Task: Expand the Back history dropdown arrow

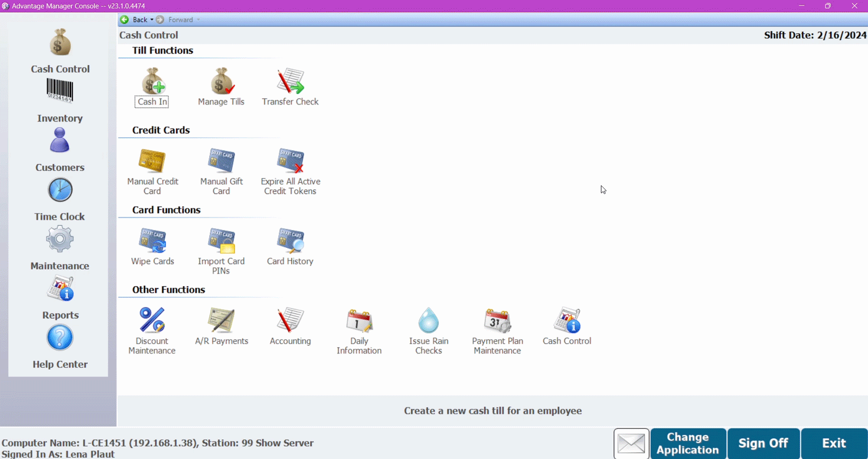Action: point(152,20)
